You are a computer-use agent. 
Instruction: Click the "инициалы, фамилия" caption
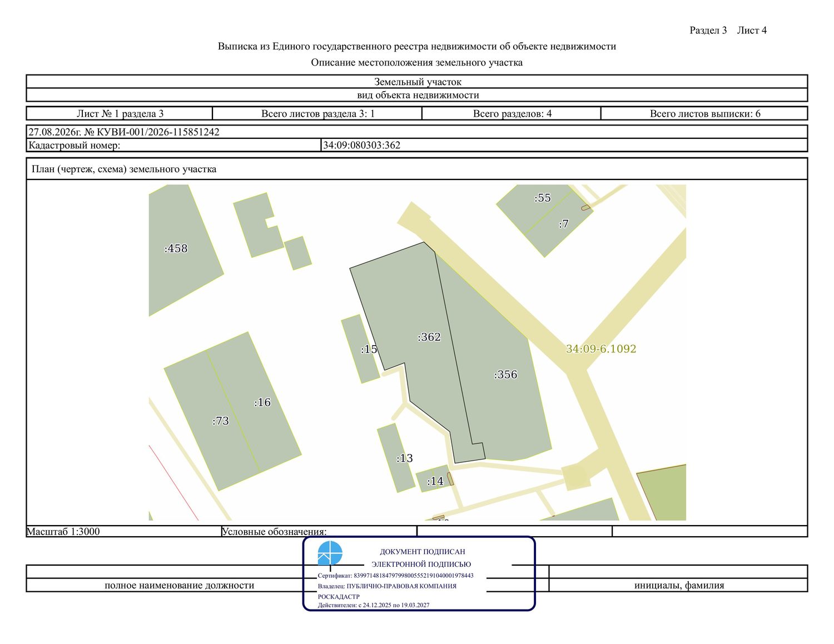tap(679, 585)
